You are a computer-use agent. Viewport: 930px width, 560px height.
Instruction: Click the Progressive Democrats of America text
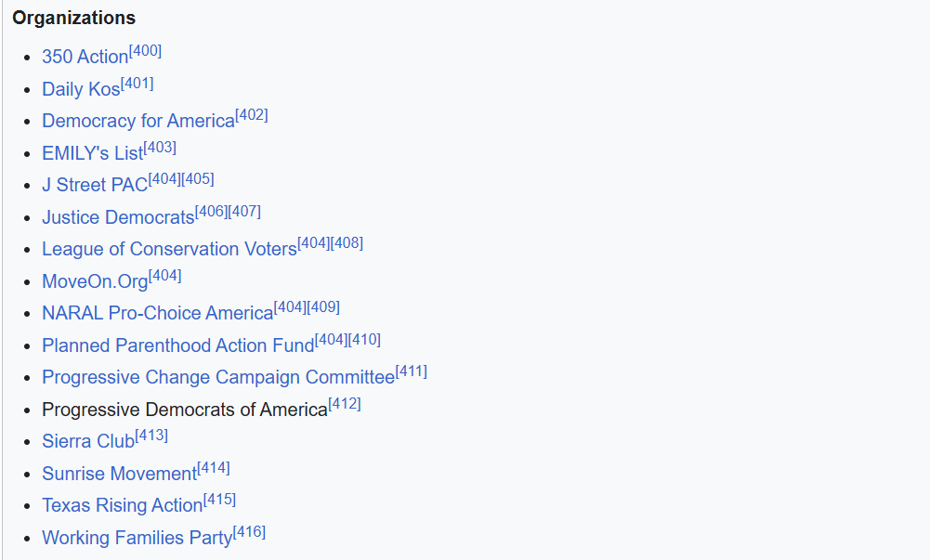[x=185, y=410]
